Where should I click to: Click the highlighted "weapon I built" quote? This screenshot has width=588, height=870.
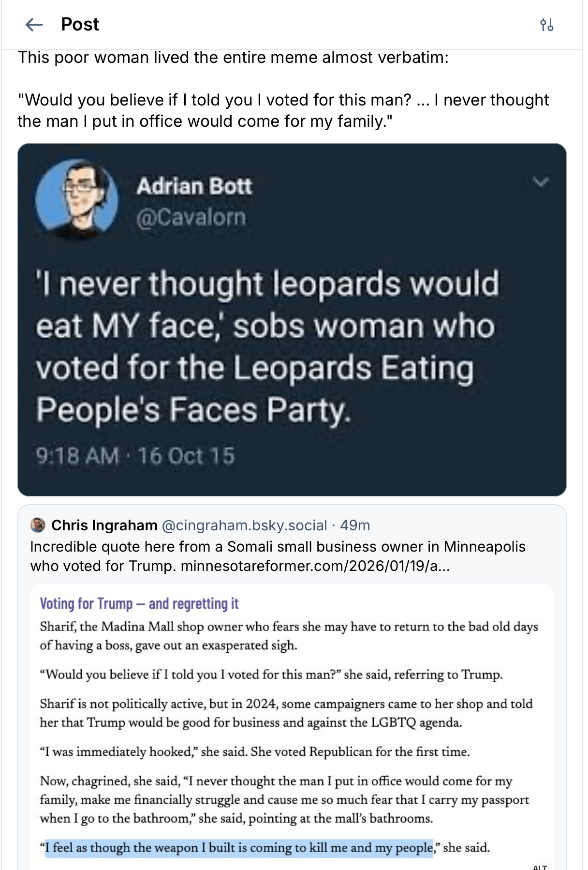tap(239, 848)
